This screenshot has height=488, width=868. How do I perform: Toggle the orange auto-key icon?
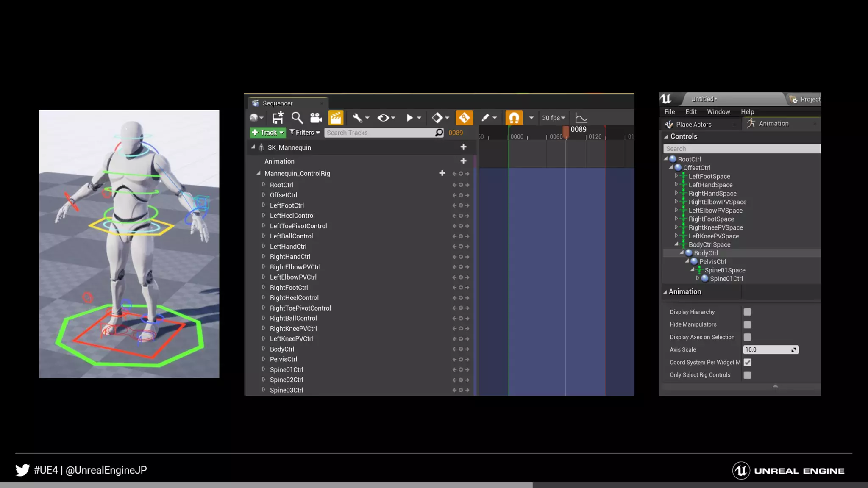(464, 118)
